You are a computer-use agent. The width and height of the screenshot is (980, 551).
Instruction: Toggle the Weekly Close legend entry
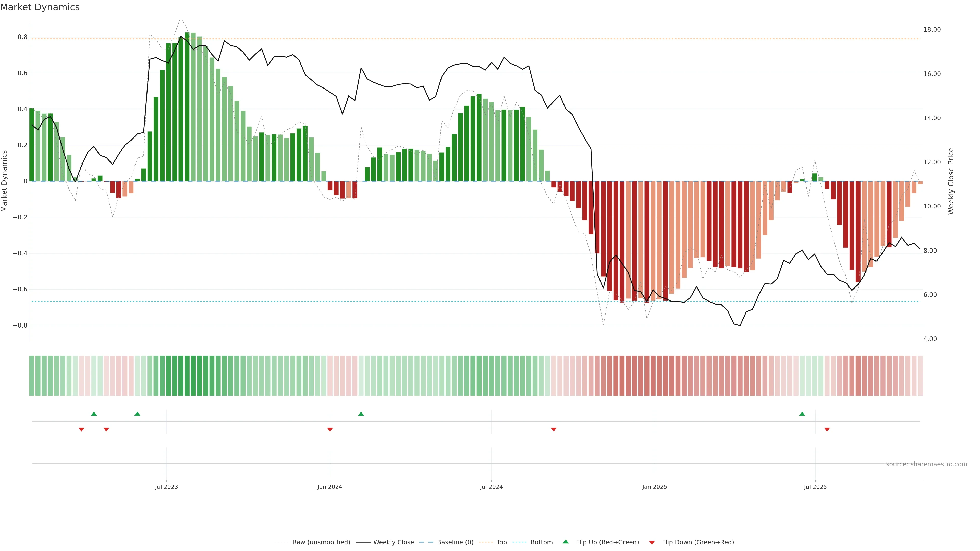393,542
